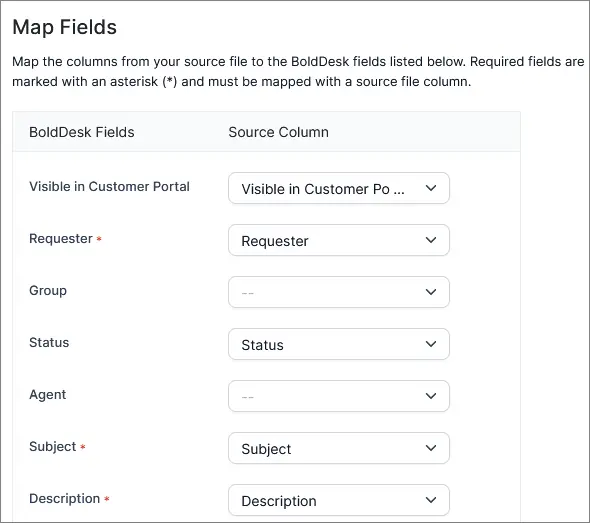The height and width of the screenshot is (523, 590).
Task: Expand the Description source column dropdown
Action: click(339, 500)
